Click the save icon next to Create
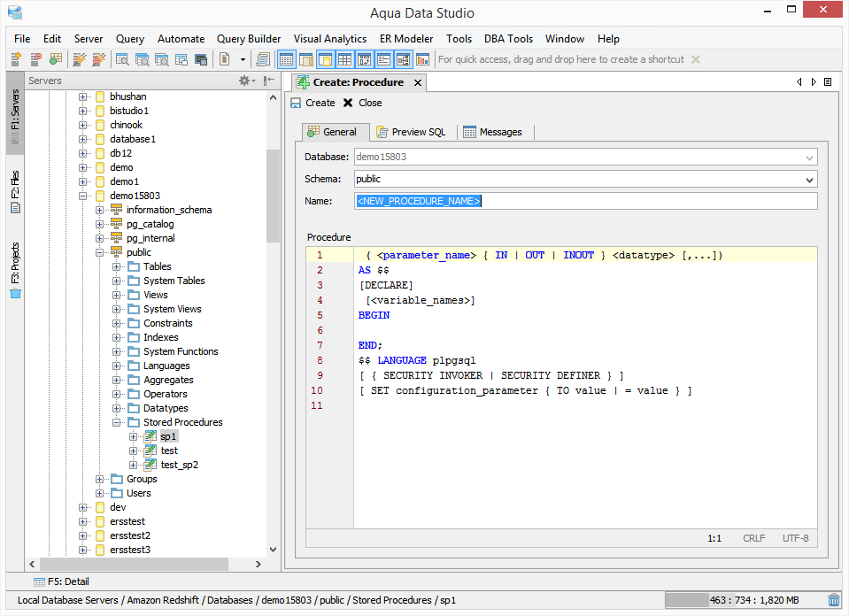The image size is (849, 616). click(x=296, y=103)
